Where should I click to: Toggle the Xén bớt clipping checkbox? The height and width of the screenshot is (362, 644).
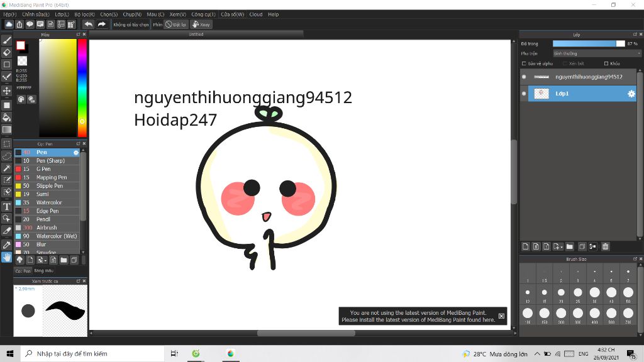point(565,63)
